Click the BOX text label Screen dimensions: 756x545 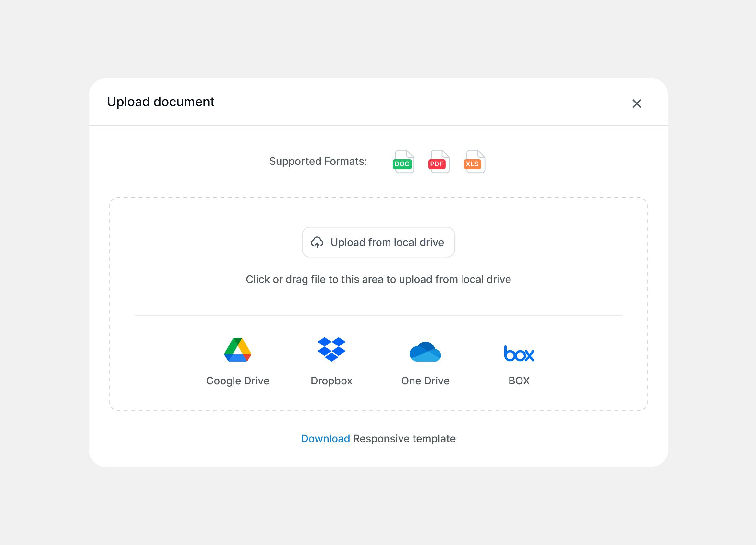pyautogui.click(x=519, y=381)
